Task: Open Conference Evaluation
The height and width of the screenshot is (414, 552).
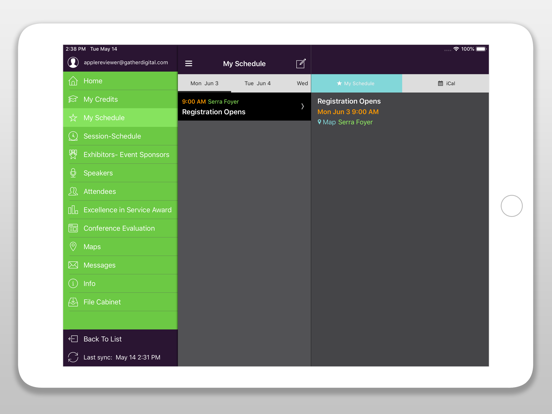Action: (x=120, y=228)
